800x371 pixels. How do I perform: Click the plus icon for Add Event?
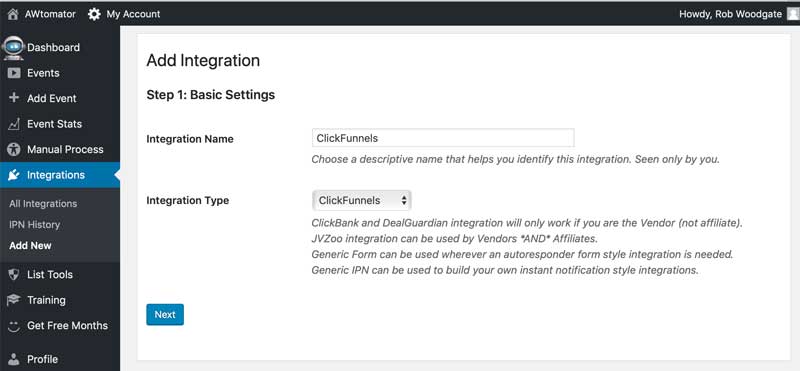click(14, 98)
